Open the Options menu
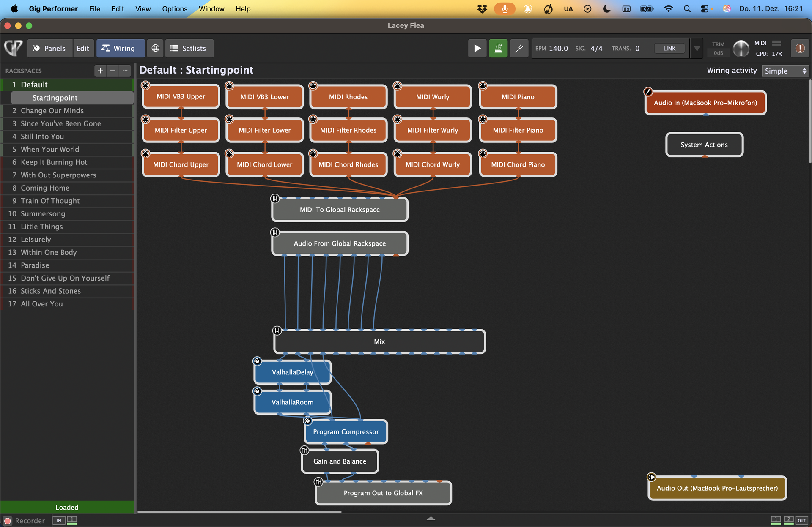 click(174, 8)
